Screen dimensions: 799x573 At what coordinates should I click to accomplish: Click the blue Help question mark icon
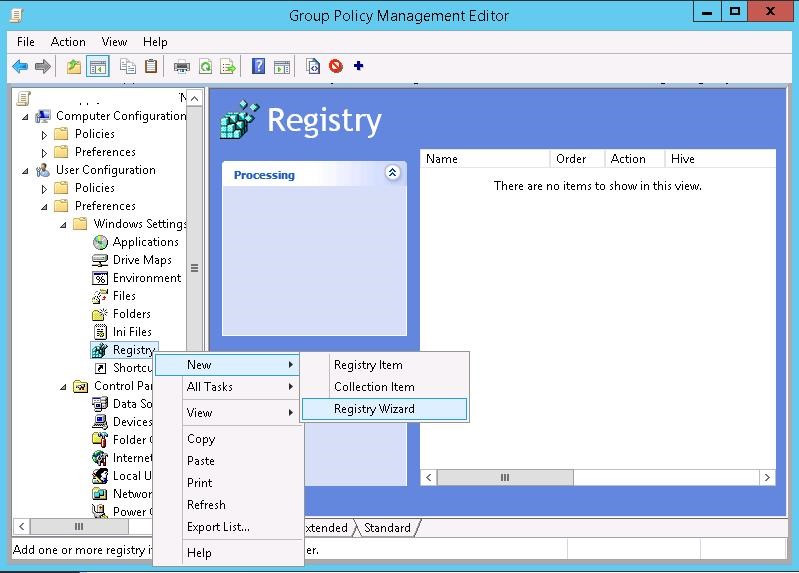click(x=258, y=67)
